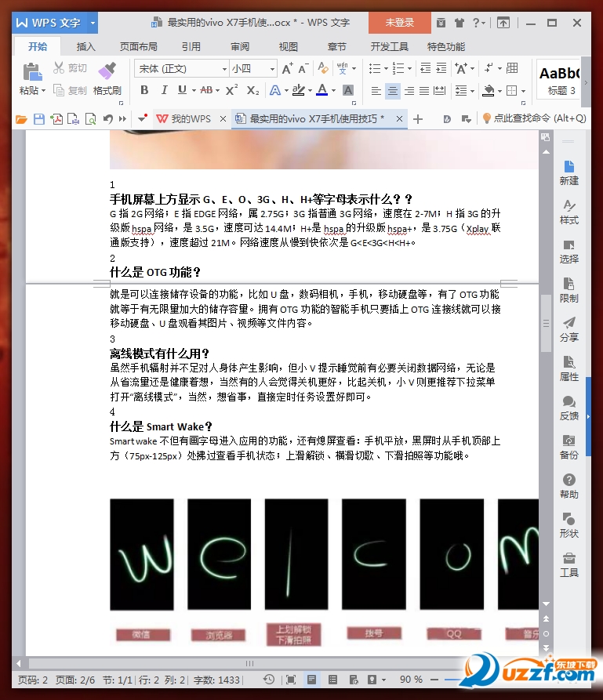The width and height of the screenshot is (603, 700).
Task: Open the WPS 文字 application menu arrow
Action: point(93,23)
